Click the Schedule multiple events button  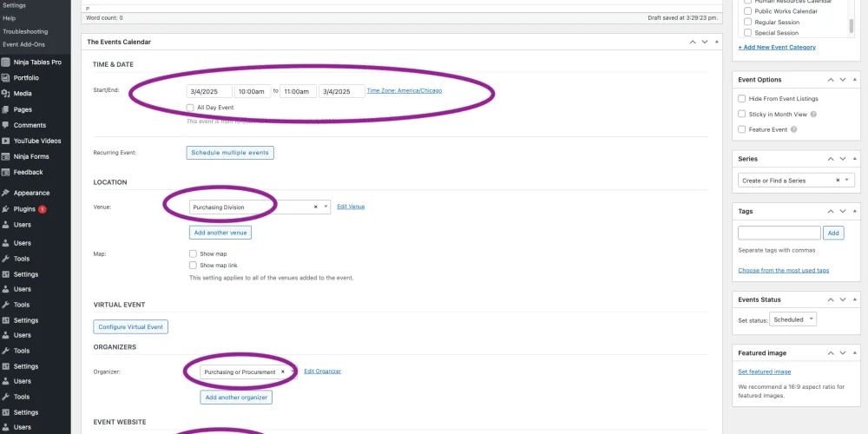point(230,153)
